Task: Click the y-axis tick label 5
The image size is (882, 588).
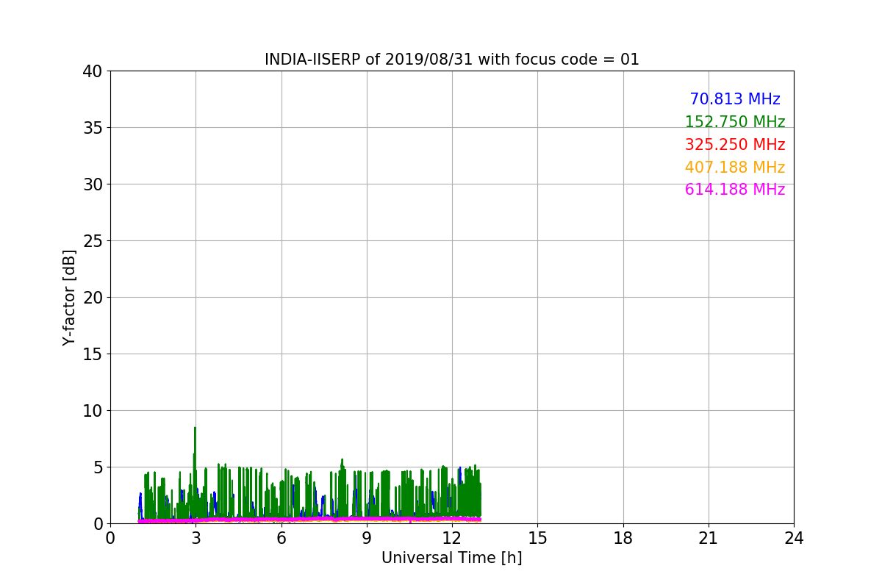Action: 98,467
